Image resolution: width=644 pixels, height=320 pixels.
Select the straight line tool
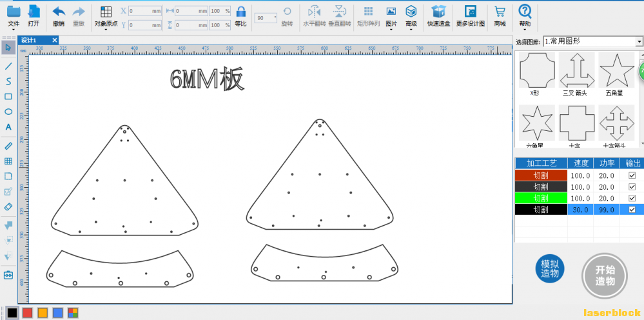(x=8, y=66)
